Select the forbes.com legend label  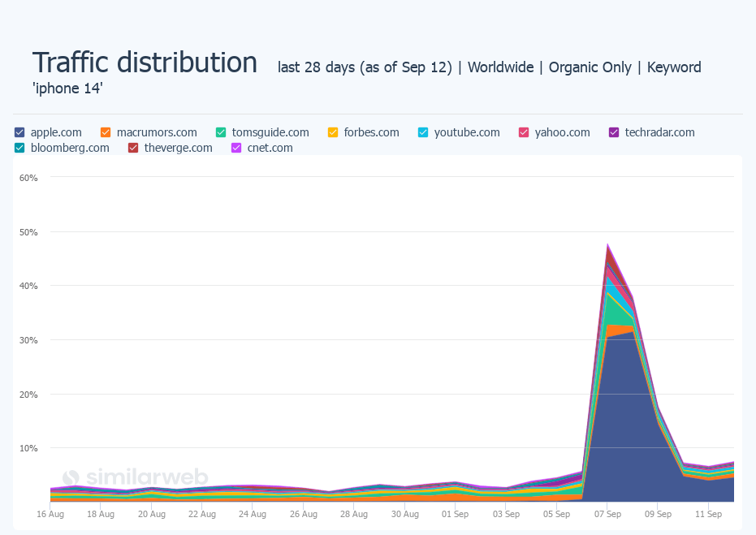[371, 132]
